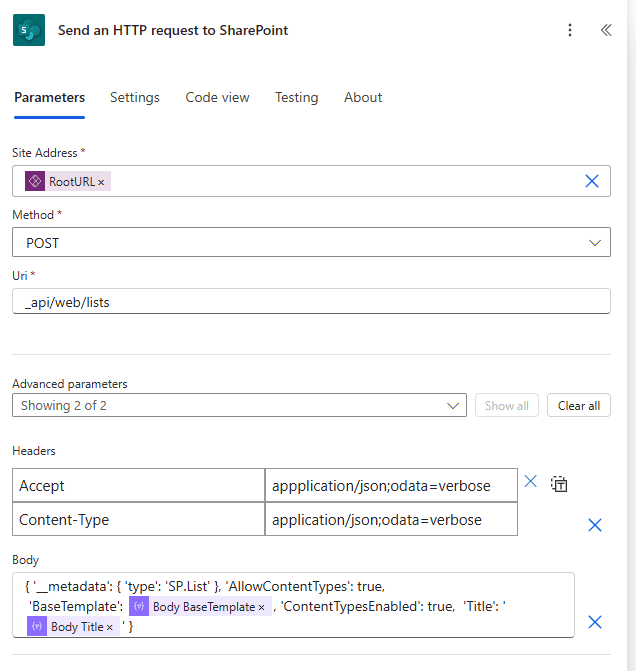Go to the Testing tab
Viewport: 636px width, 671px height.
296,97
